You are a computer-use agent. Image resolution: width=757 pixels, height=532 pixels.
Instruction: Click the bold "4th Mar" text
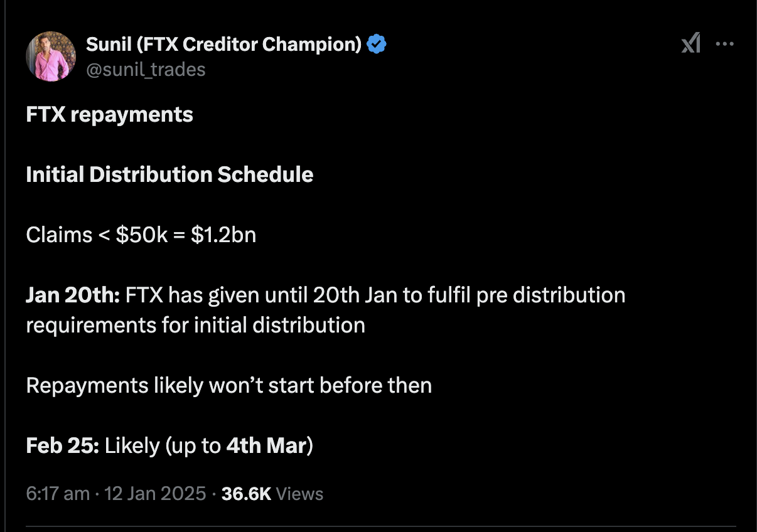click(266, 445)
